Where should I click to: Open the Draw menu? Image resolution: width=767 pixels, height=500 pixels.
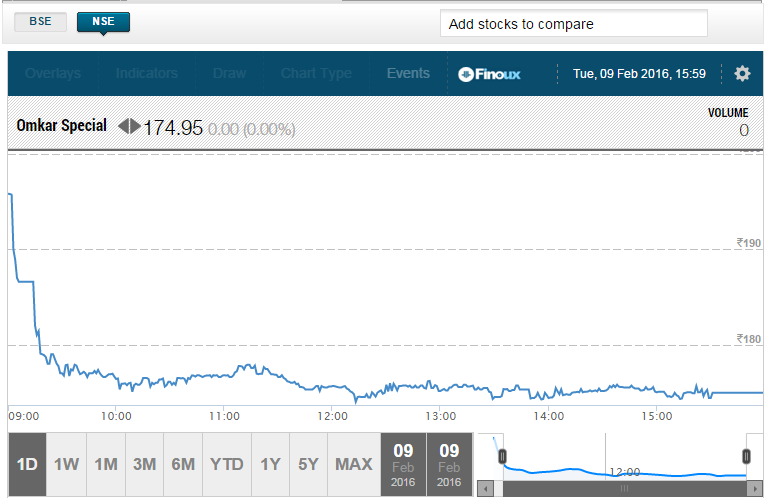(229, 73)
